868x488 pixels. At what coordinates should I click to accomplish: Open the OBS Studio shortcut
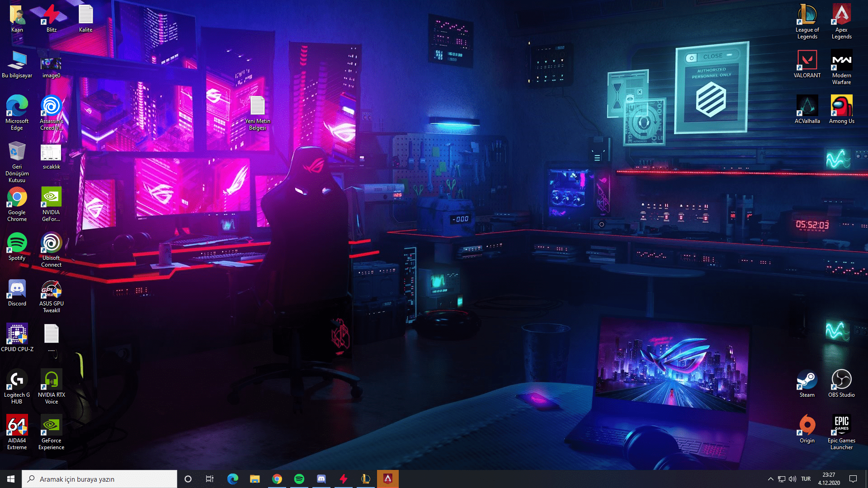[x=841, y=380]
